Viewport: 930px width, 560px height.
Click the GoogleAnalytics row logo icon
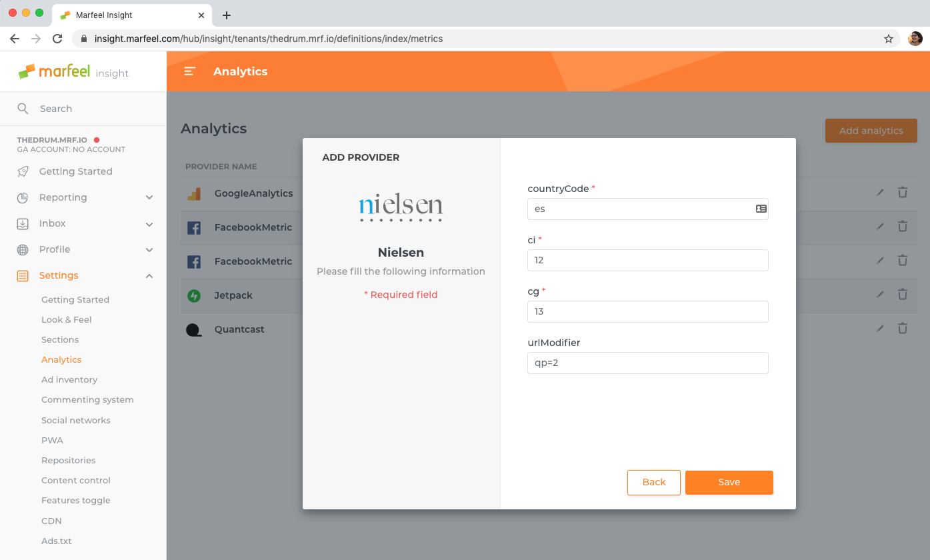point(194,193)
